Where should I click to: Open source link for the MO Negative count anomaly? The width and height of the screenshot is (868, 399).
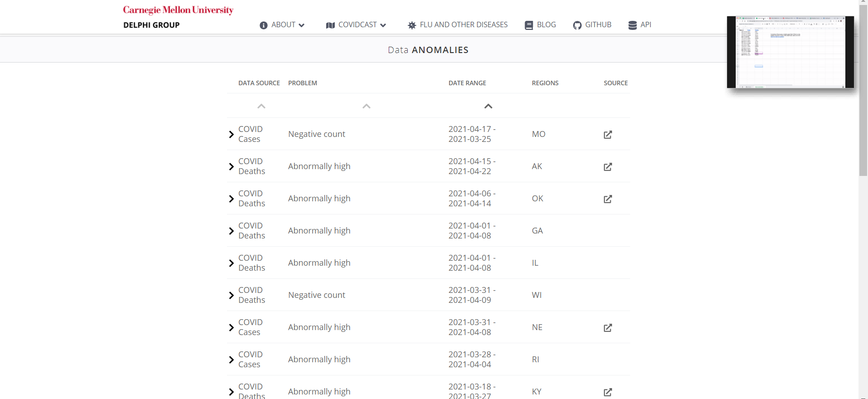(x=608, y=134)
